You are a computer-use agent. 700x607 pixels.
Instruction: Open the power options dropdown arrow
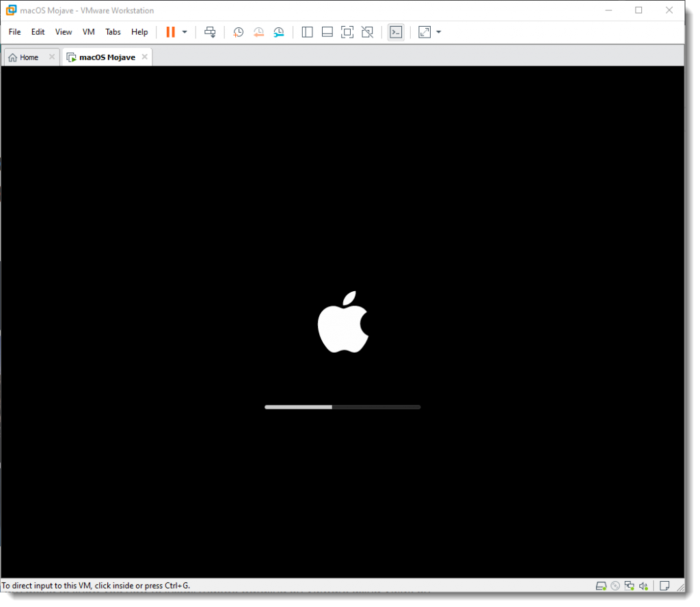(186, 32)
